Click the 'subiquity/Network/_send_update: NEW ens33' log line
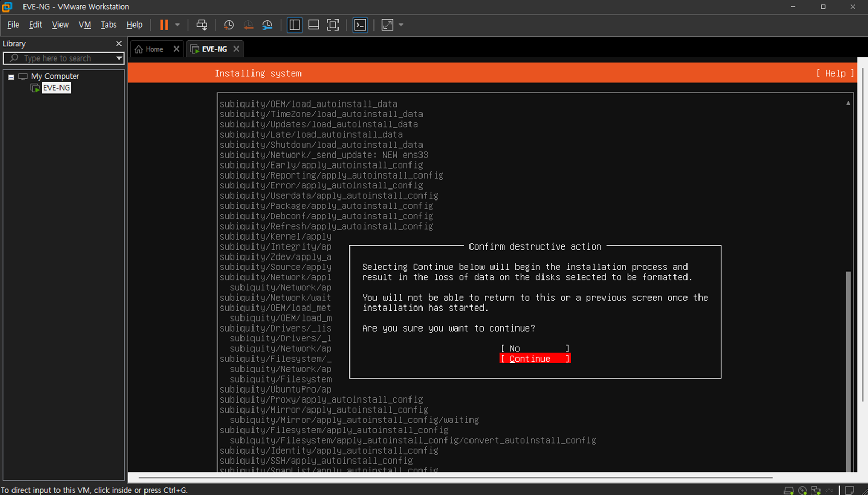 click(x=323, y=155)
